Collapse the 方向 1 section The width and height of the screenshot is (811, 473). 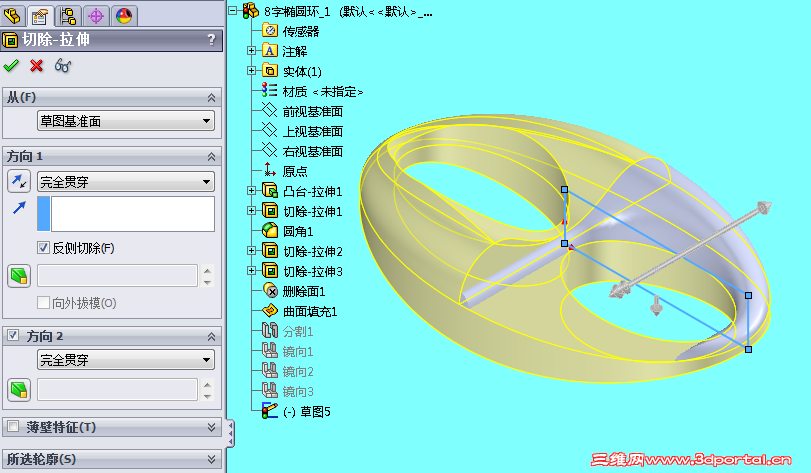(x=211, y=156)
